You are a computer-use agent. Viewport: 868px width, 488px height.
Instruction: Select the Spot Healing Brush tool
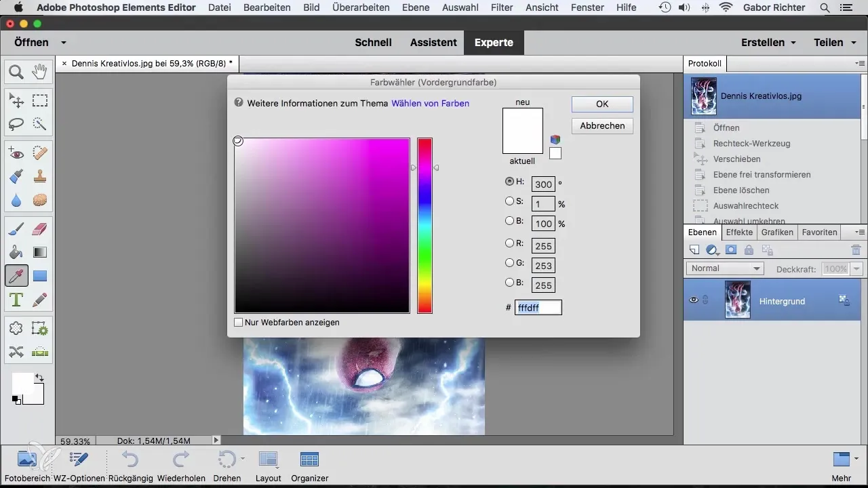[x=40, y=154]
